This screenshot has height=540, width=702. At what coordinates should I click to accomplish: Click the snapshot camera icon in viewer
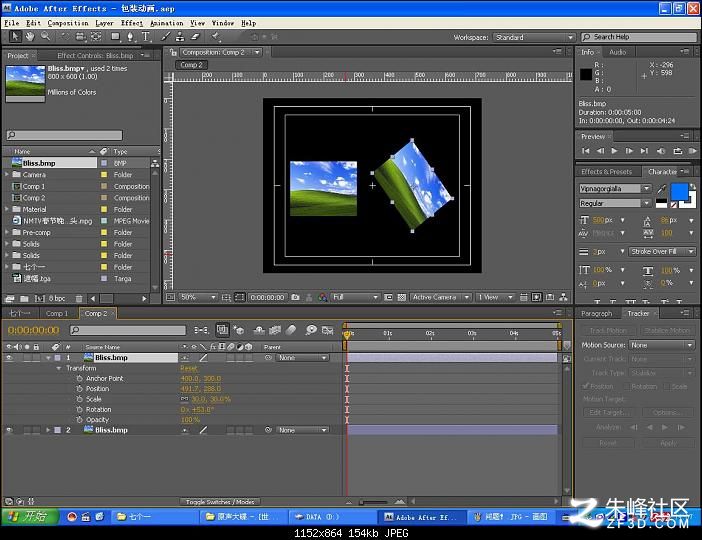click(x=295, y=297)
